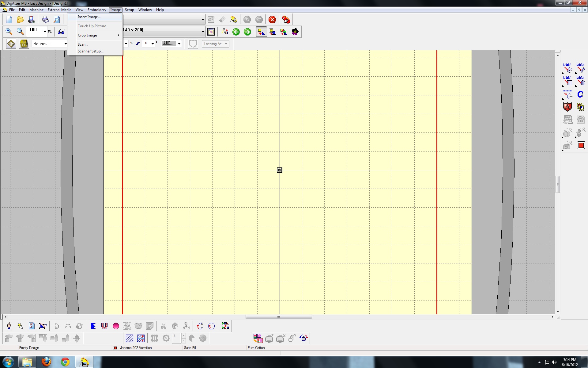Click the yellow picture frames icon
Image resolution: width=588 pixels, height=368 pixels.
coord(581,107)
